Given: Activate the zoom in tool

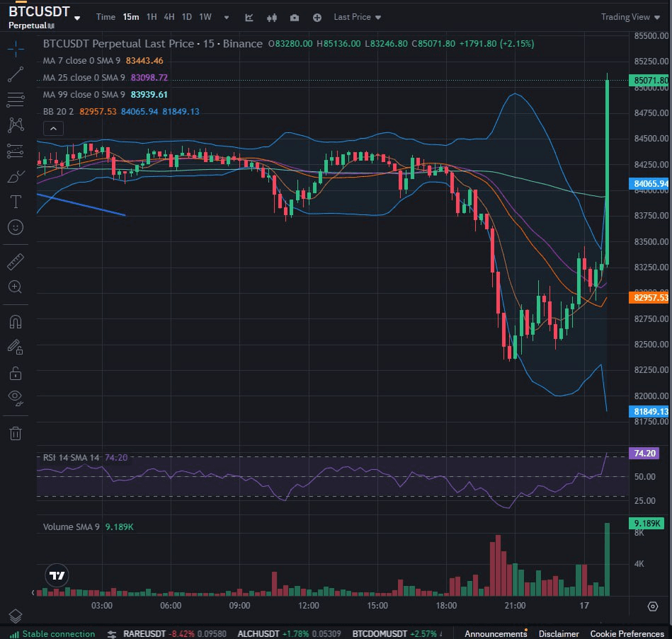Looking at the screenshot, I should click(x=16, y=287).
